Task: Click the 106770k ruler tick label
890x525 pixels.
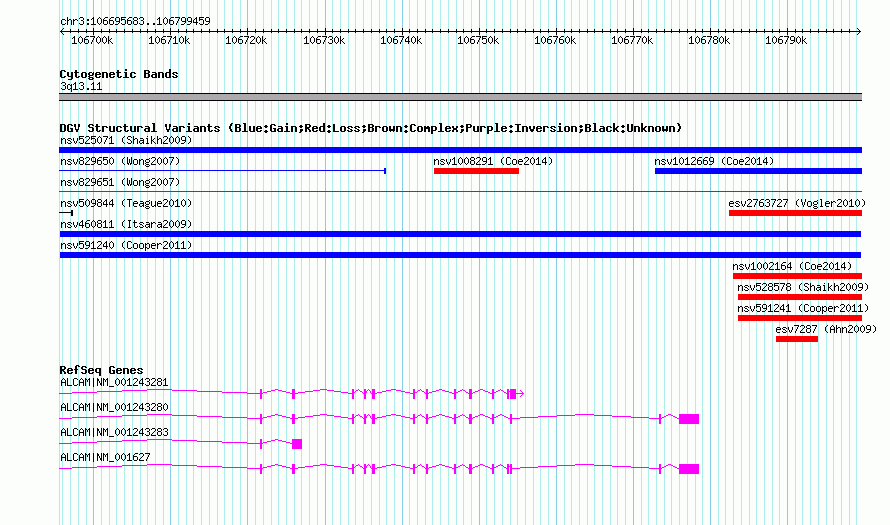Action: click(632, 40)
